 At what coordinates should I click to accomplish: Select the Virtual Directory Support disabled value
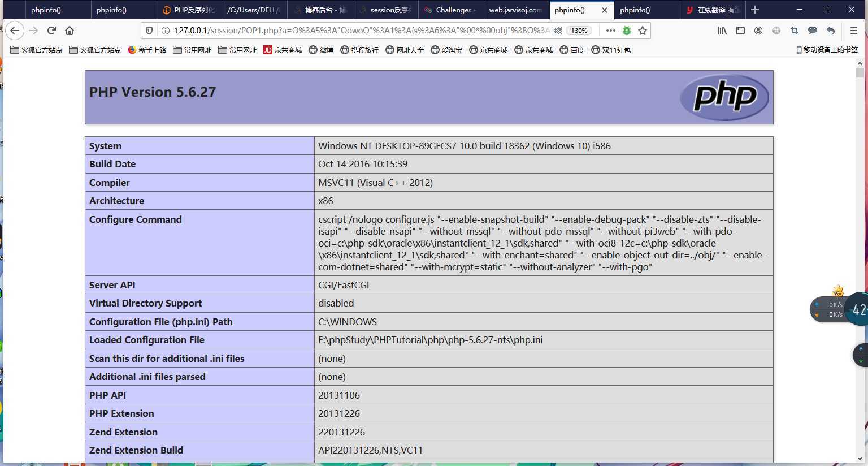(x=336, y=303)
